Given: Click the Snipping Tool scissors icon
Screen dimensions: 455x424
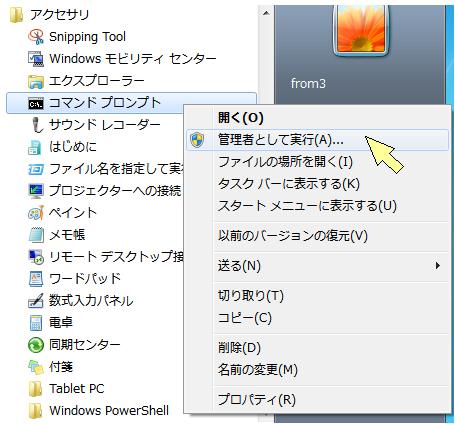Looking at the screenshot, I should pos(36,37).
